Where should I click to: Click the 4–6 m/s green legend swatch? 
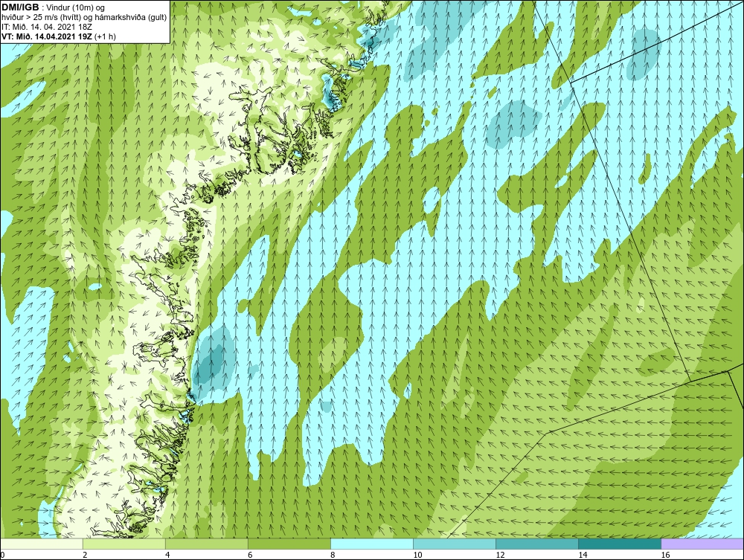click(206, 544)
